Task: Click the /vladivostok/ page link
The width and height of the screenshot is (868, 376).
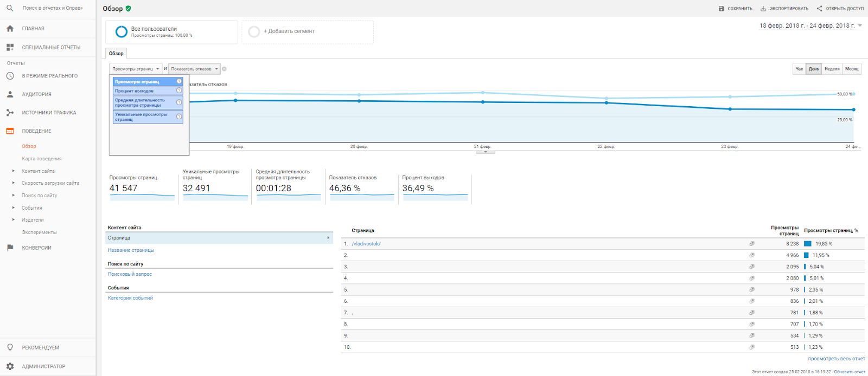Action: coord(366,244)
